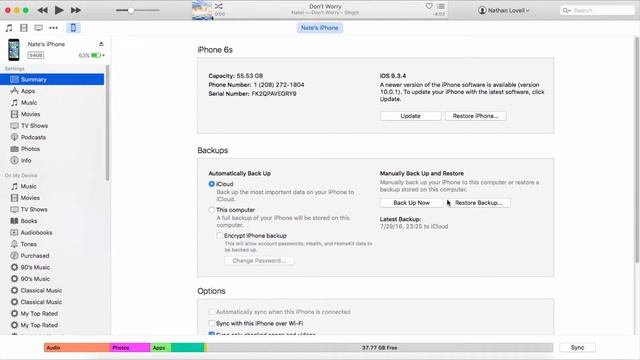Click the main content scrollbar
Image resolution: width=640 pixels, height=360 pixels.
click(636, 149)
